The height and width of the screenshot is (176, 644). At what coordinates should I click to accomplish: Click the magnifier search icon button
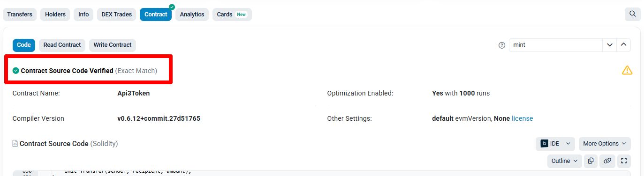pos(632,14)
